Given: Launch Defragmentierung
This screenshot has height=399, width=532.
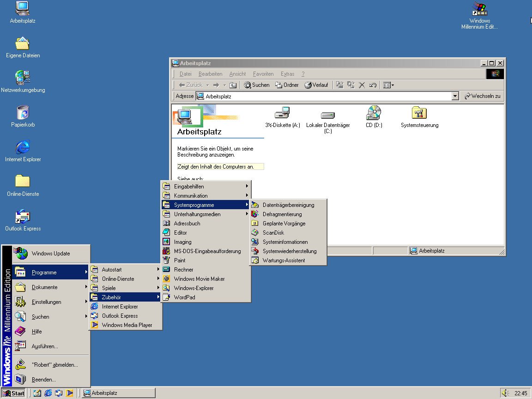Looking at the screenshot, I should (x=288, y=214).
